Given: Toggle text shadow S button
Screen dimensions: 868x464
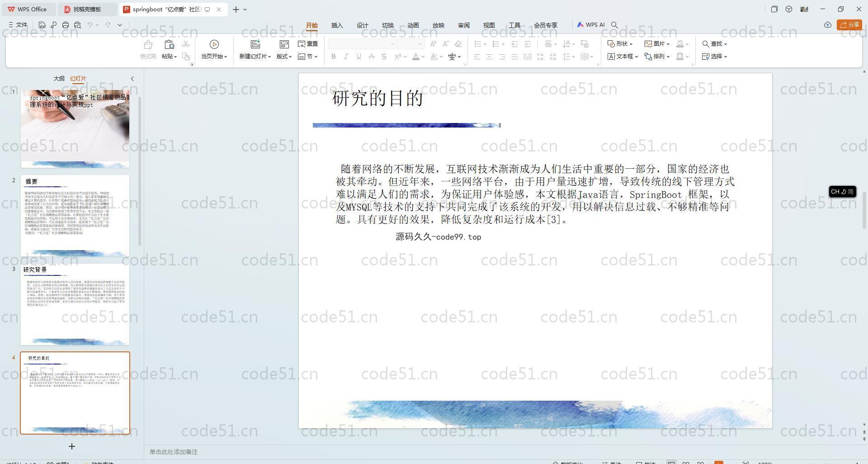Looking at the screenshot, I should (x=384, y=57).
